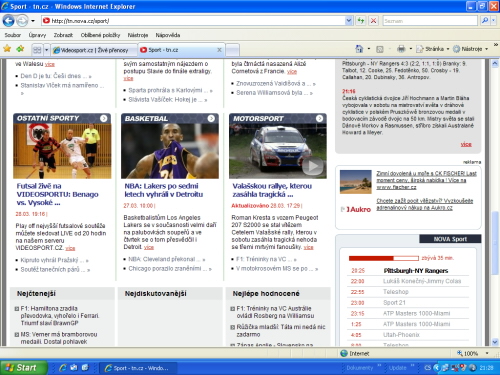
Task: Expand the address bar URL history dropdown
Action: pos(349,21)
